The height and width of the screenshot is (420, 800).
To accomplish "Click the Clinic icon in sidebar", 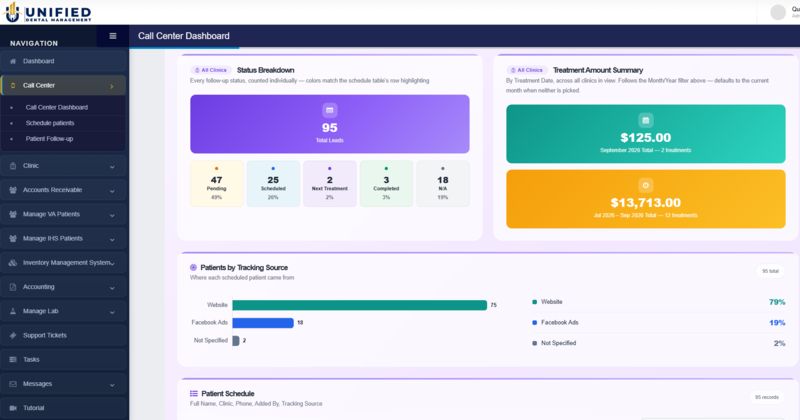I will click(13, 166).
